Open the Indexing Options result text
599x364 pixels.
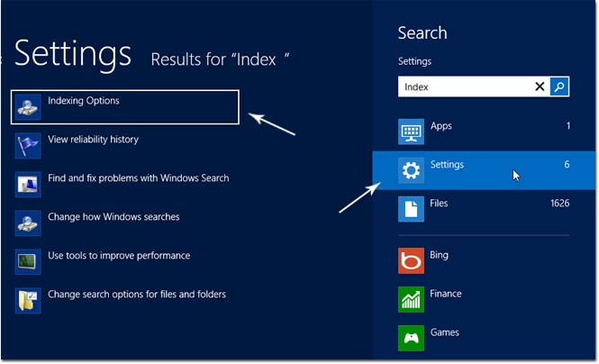(83, 101)
